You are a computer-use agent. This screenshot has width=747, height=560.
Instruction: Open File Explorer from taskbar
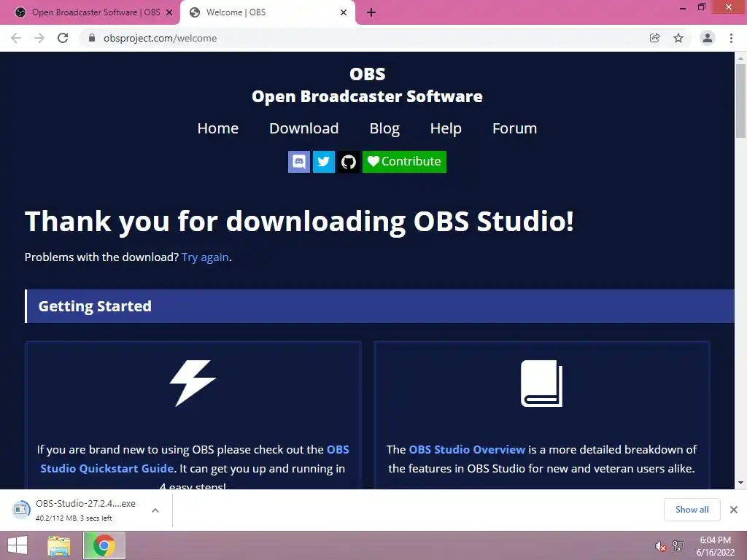pos(59,545)
